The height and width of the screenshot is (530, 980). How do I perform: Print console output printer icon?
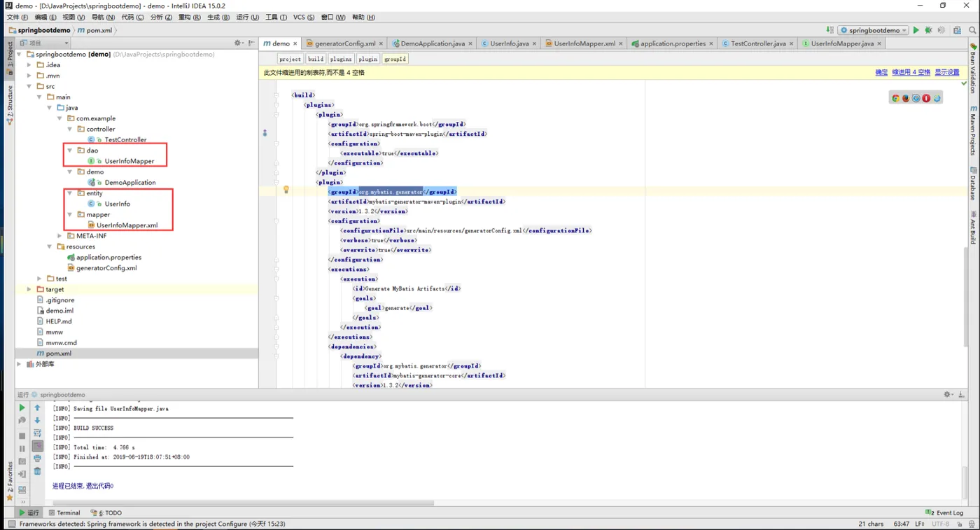pos(37,459)
